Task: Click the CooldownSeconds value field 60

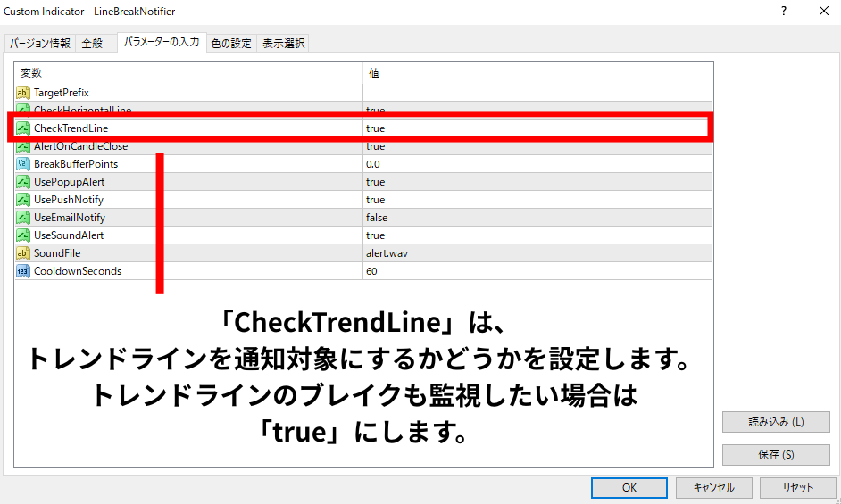Action: (x=536, y=271)
